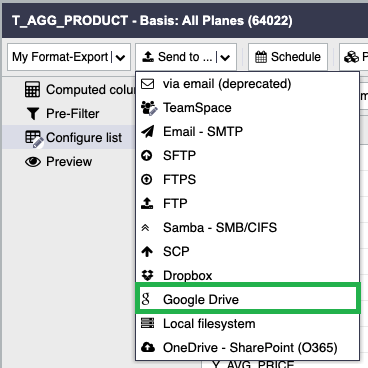Image resolution: width=368 pixels, height=368 pixels.
Task: Click the Dropbox logo icon
Action: point(147,275)
